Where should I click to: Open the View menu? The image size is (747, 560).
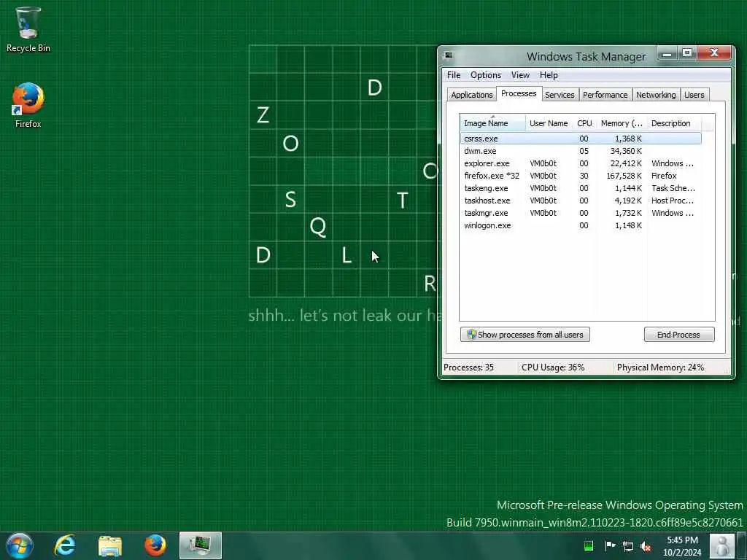pyautogui.click(x=520, y=75)
